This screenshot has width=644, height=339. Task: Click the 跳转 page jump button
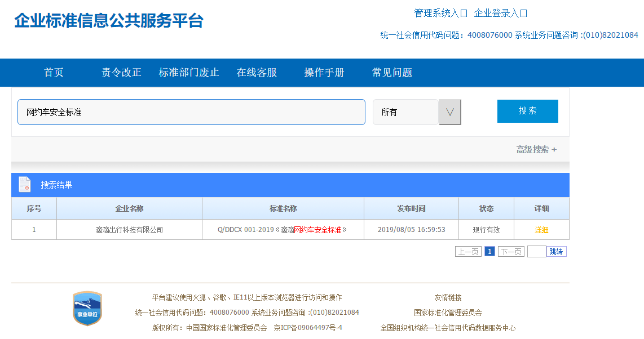click(556, 252)
